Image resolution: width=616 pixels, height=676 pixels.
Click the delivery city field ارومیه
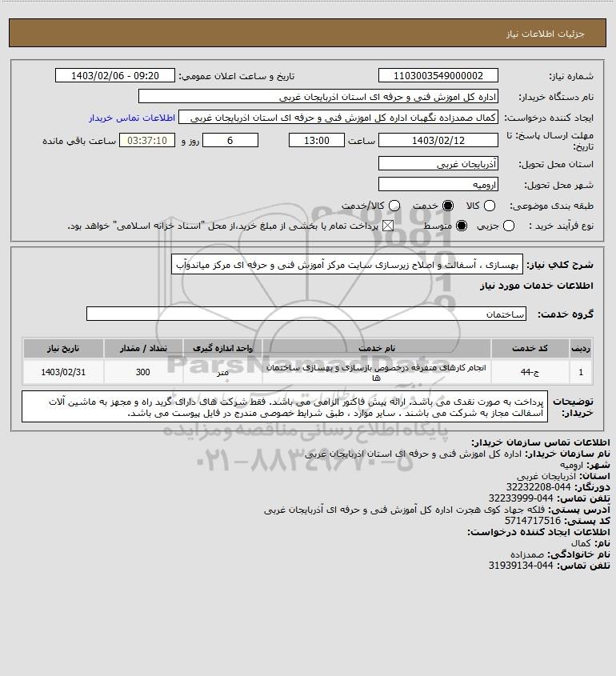[x=438, y=185]
